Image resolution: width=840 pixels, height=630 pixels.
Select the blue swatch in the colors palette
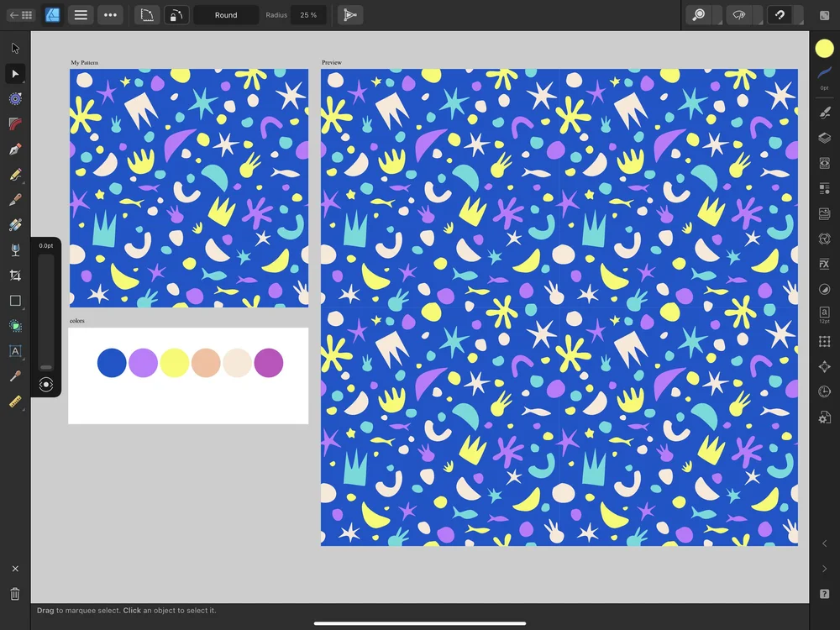[112, 363]
